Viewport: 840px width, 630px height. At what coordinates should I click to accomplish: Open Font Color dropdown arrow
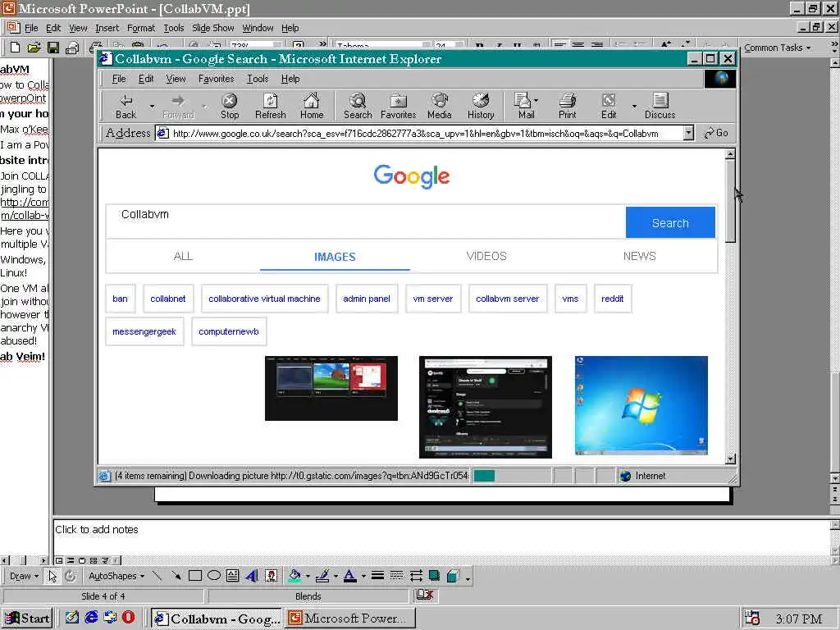pyautogui.click(x=363, y=576)
